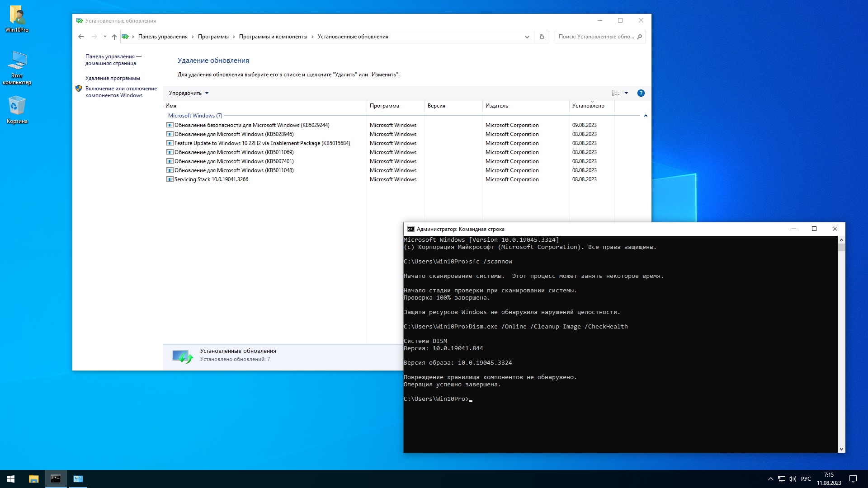Expand the chevron after 'Панель управления' breadcrumb
The height and width of the screenshot is (488, 868).
pyautogui.click(x=193, y=37)
